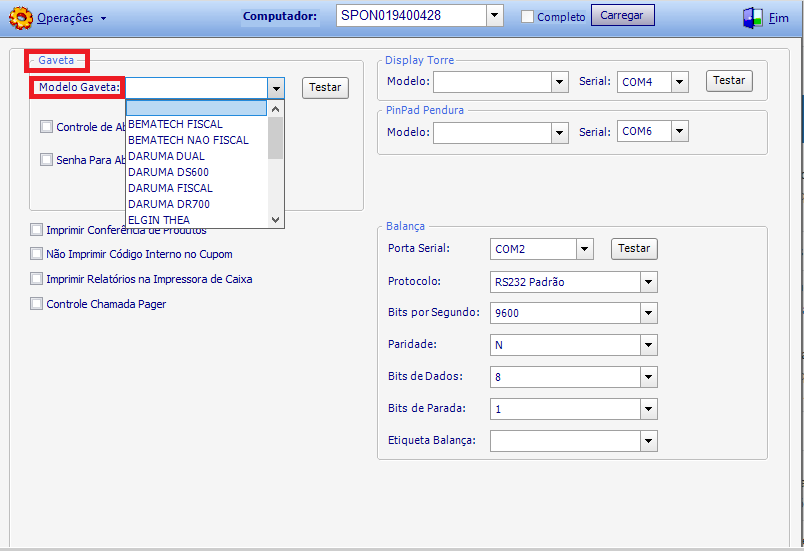The width and height of the screenshot is (804, 551).
Task: Click the Modelo Gaveta text field
Action: [196, 88]
